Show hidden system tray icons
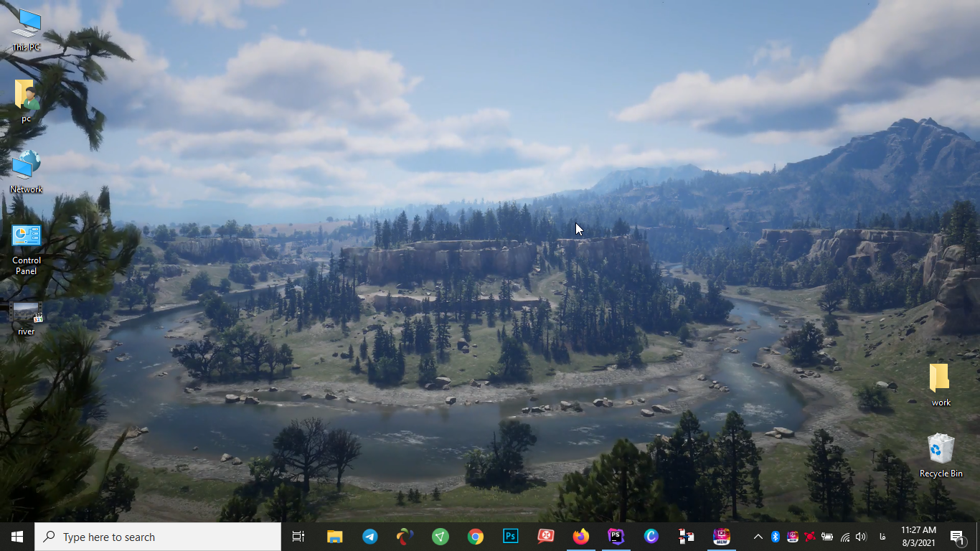980x551 pixels. [x=758, y=537]
